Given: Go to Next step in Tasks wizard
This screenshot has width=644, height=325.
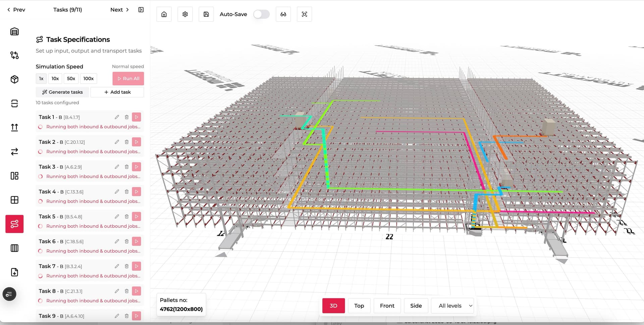Looking at the screenshot, I should coord(119,10).
